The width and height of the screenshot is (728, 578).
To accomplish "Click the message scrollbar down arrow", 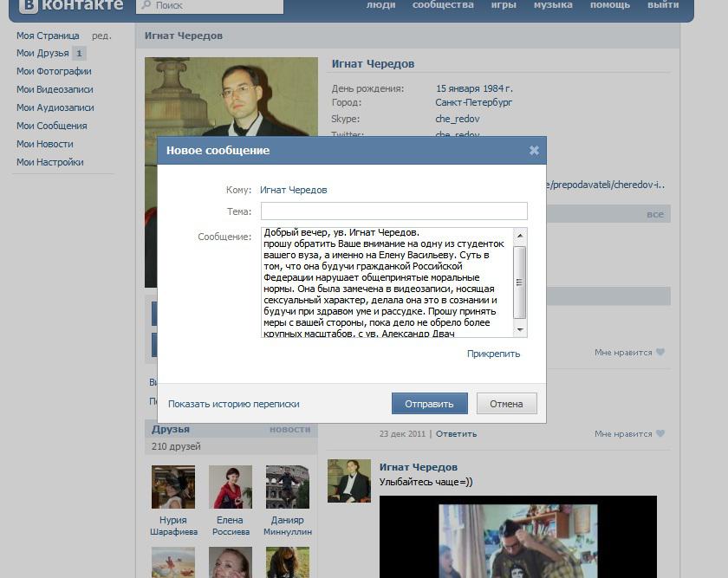I will click(520, 329).
